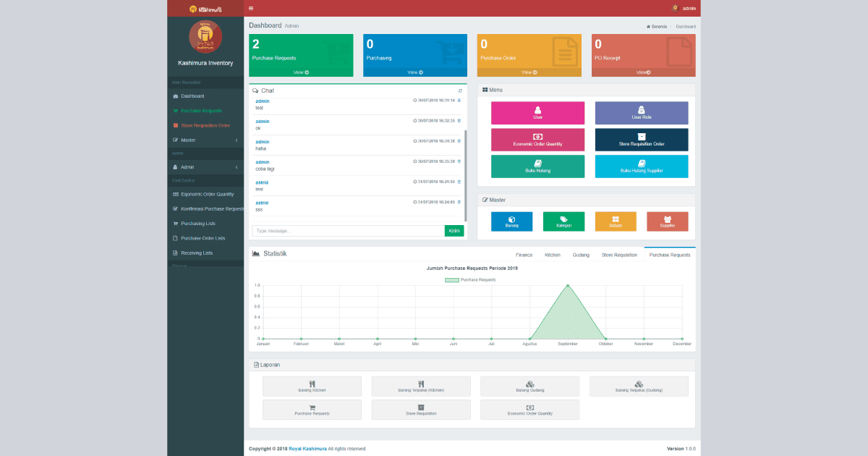Switch to the Store Requisition statistics tab

click(x=620, y=255)
